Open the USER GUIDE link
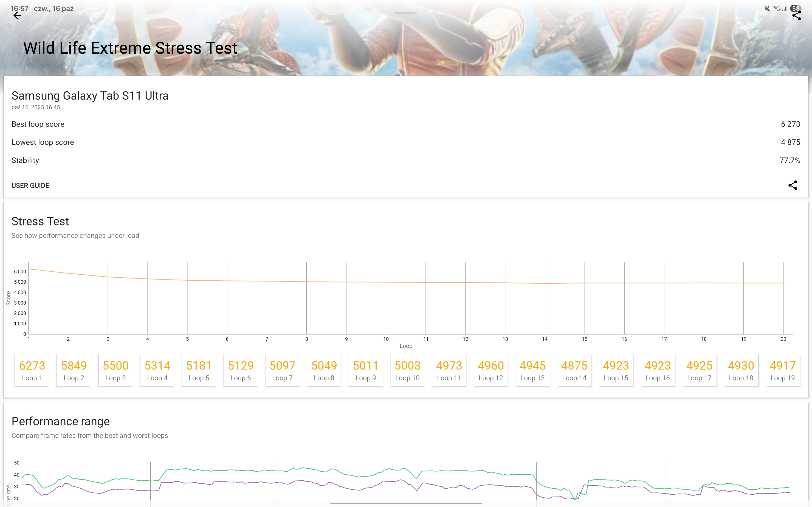Screen dimensions: 812x507 (x=30, y=186)
